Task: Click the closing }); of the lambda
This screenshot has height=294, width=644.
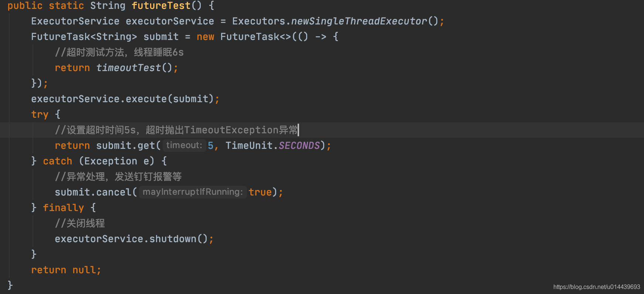Action: click(40, 83)
